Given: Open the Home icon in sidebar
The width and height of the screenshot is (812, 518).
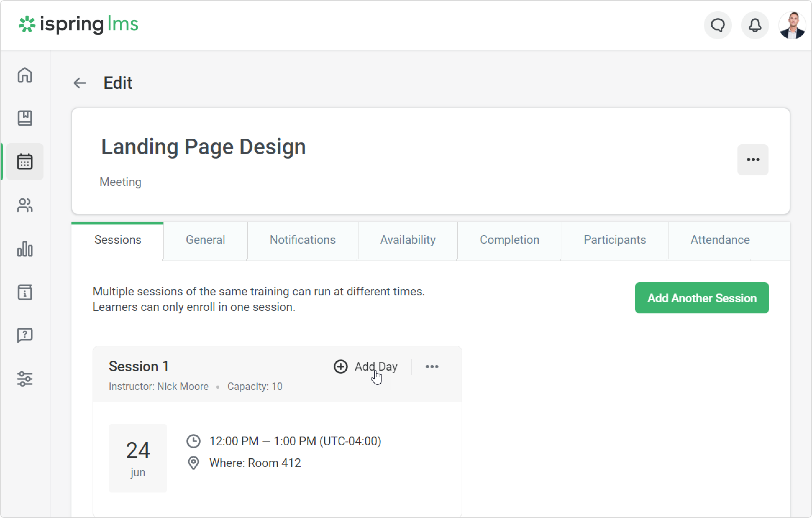Looking at the screenshot, I should [x=25, y=75].
